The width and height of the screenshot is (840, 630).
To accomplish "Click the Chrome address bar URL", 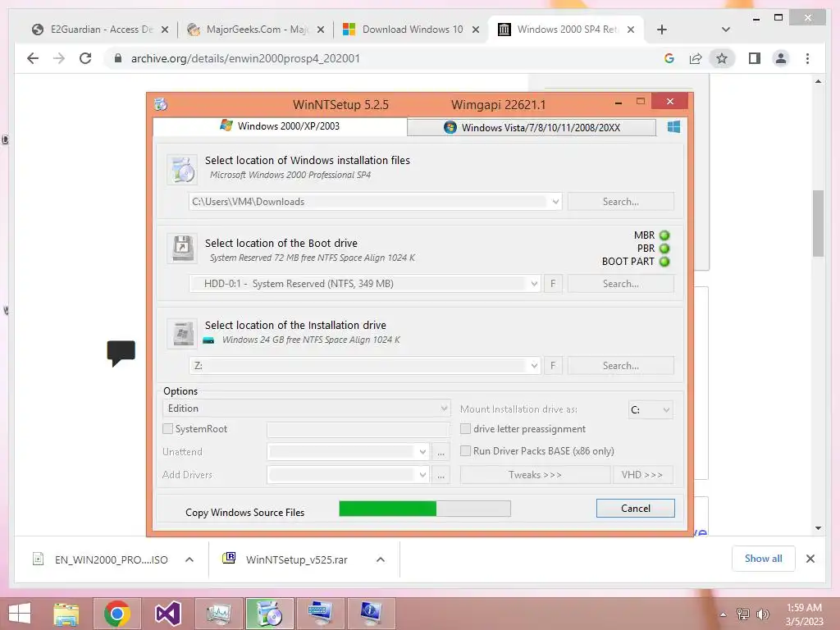I will (x=245, y=58).
